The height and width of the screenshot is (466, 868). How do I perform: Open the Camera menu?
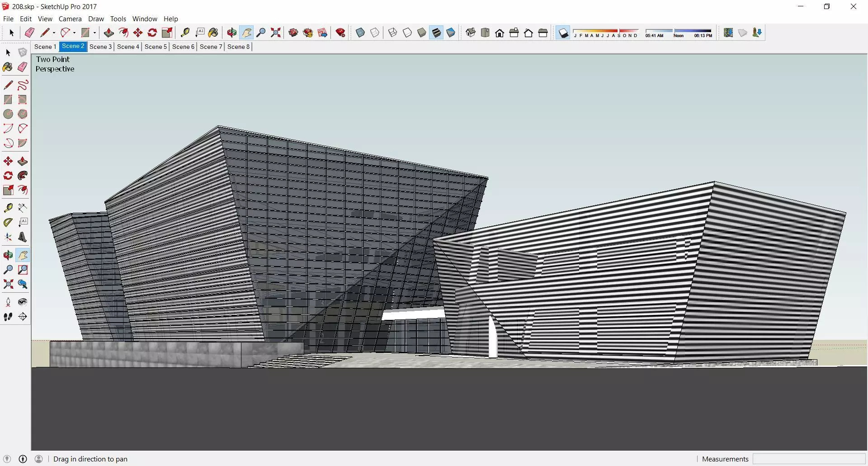[x=70, y=19]
